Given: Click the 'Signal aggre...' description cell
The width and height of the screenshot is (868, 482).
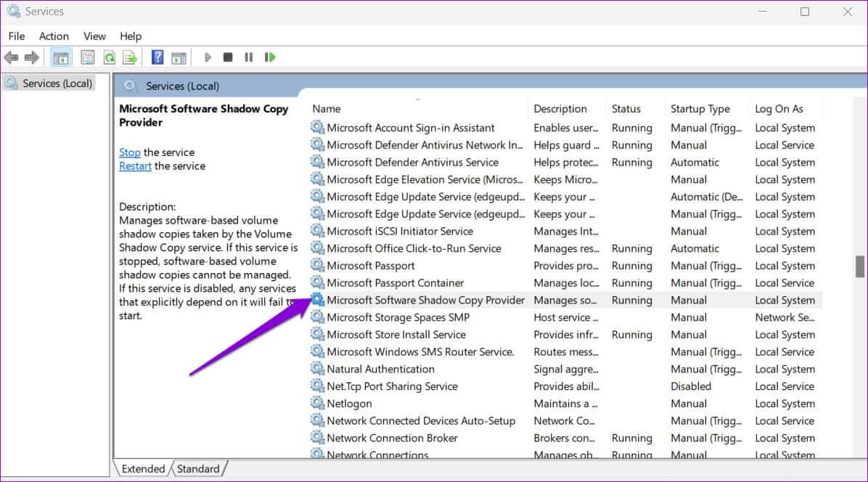Looking at the screenshot, I should pyautogui.click(x=566, y=369).
